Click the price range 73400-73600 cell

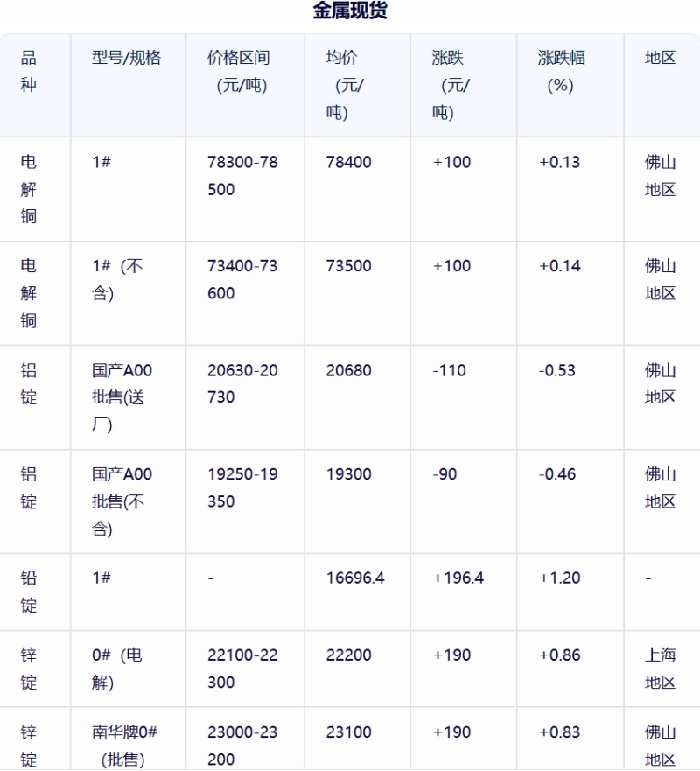[242, 279]
